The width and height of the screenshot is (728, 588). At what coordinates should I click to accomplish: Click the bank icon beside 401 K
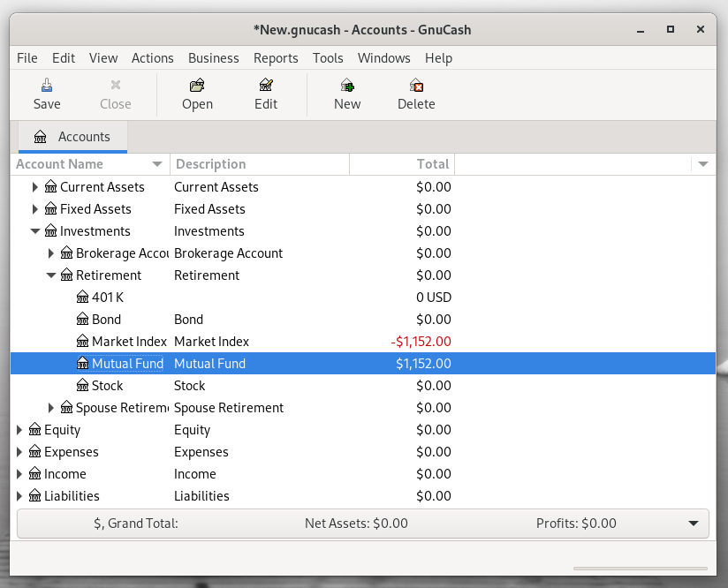pyautogui.click(x=83, y=298)
